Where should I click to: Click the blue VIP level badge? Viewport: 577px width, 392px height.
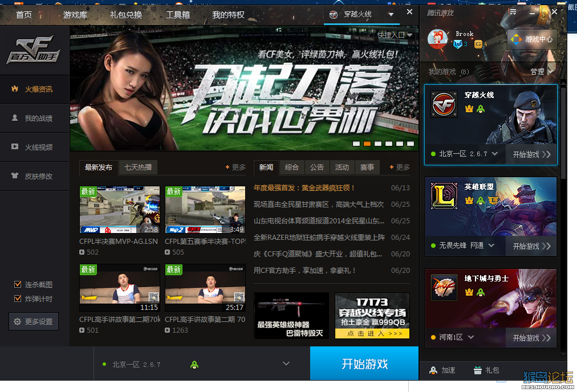(458, 44)
